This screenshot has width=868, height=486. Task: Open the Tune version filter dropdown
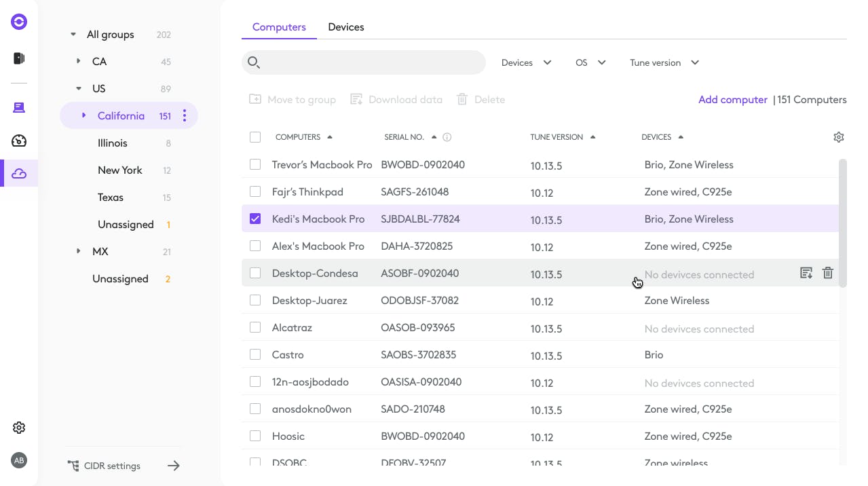click(x=664, y=62)
